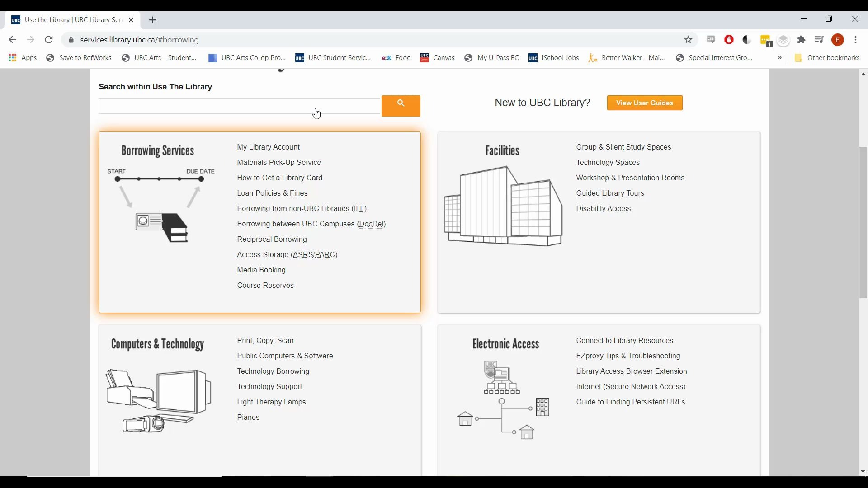Reload the page with the refresh icon
868x488 pixels.
tap(49, 40)
